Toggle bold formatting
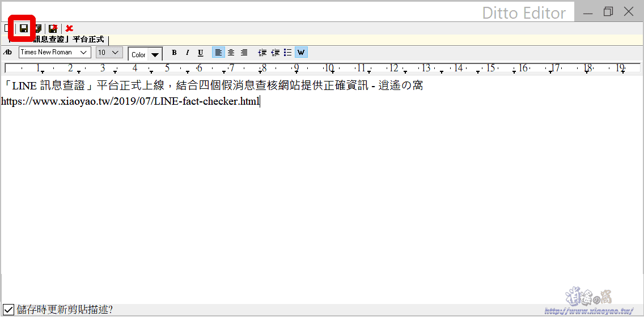Image resolution: width=644 pixels, height=317 pixels. pos(174,53)
